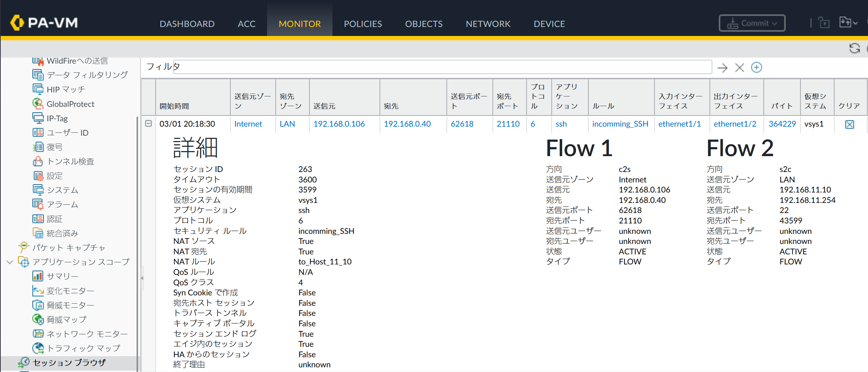
Task: Open the Change Monitor (変化モニター) icon
Action: click(38, 291)
